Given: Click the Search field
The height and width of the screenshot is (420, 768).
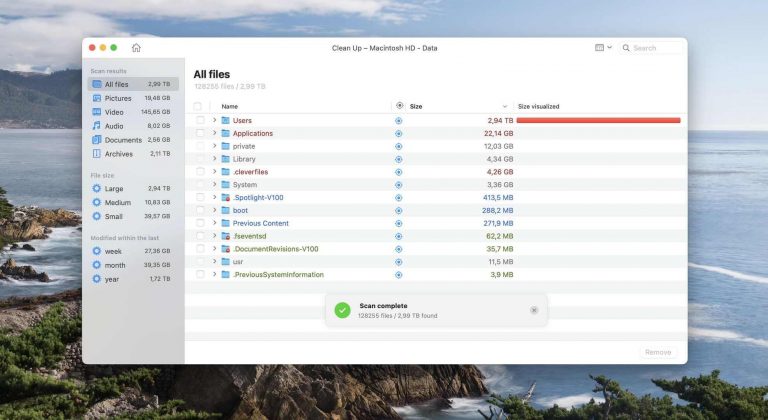Looking at the screenshot, I should pos(654,48).
